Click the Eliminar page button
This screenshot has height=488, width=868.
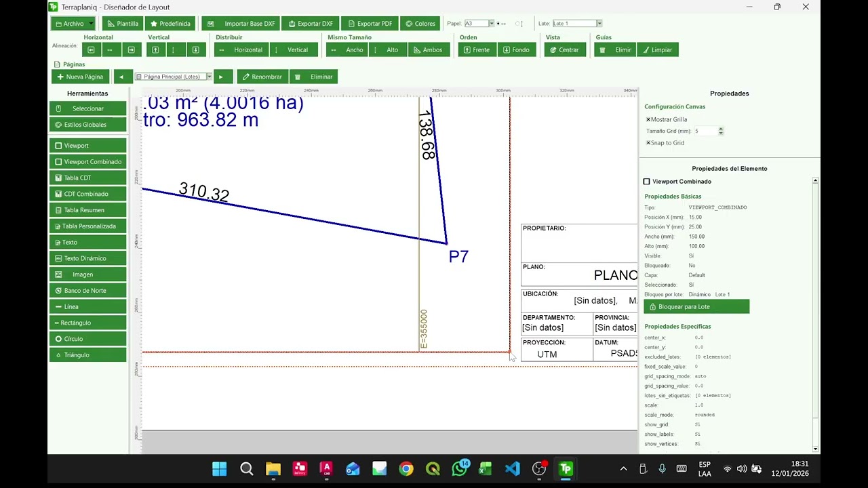click(314, 77)
